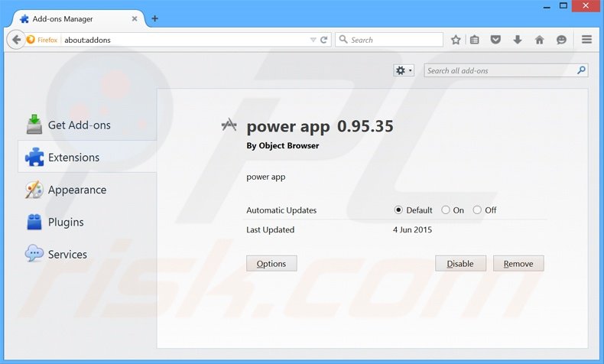Click the power app 0.95.35 title
Screen dimensions: 604x364
tap(320, 126)
